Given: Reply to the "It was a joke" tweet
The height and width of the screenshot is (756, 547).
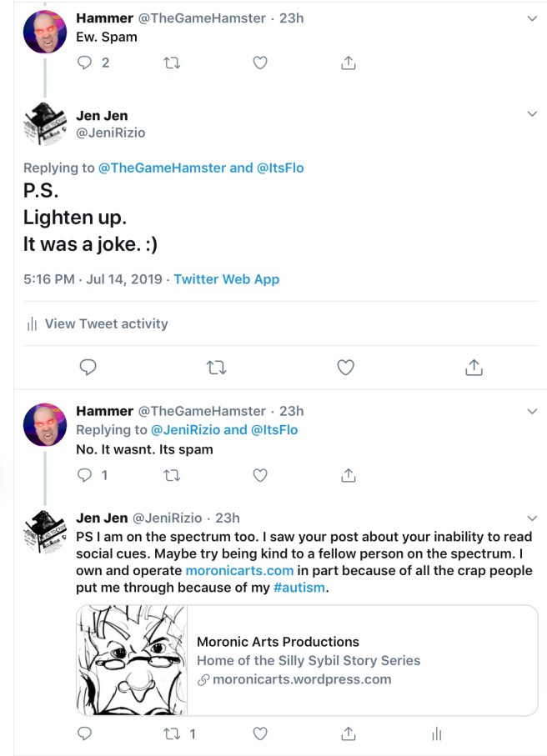Looking at the screenshot, I should (x=88, y=367).
